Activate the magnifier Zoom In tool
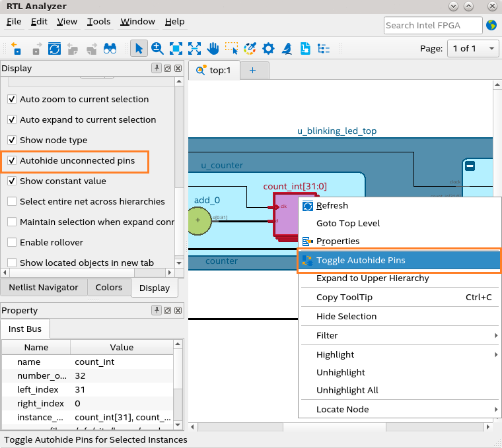The image size is (502, 448). pyautogui.click(x=157, y=48)
